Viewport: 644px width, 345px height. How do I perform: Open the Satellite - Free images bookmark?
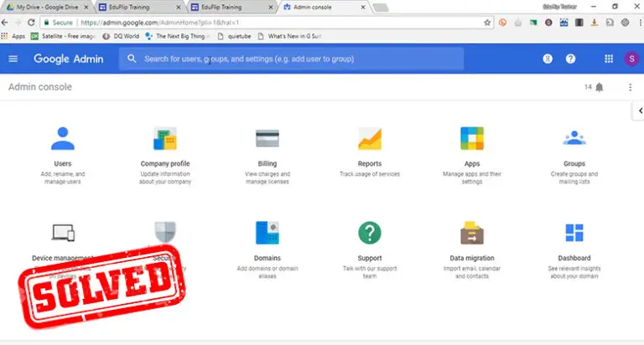pyautogui.click(x=63, y=36)
